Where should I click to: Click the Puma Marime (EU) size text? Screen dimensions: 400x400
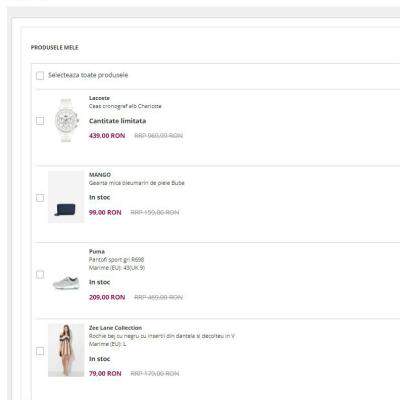117,268
